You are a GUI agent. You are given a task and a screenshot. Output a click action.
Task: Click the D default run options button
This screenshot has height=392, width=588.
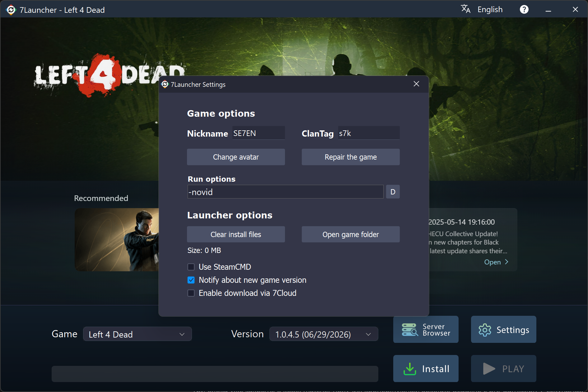coord(393,192)
